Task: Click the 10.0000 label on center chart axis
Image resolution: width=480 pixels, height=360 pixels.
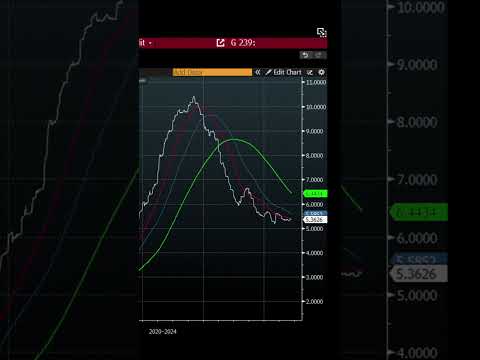Action: tap(316, 107)
